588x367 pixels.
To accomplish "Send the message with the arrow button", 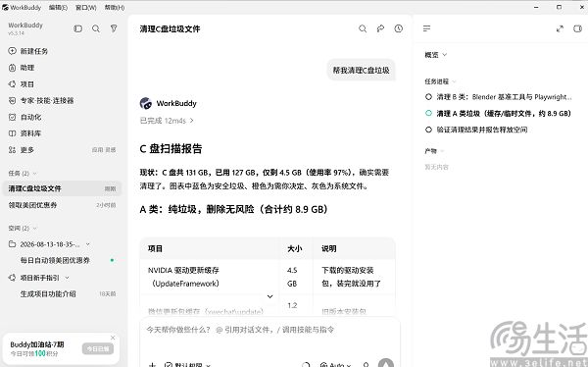I will pos(386,364).
